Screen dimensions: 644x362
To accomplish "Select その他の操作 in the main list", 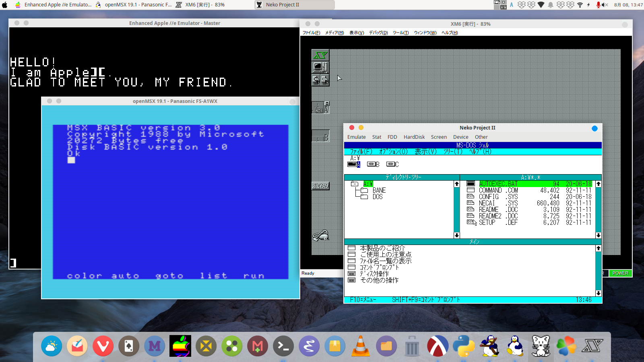I will click(x=379, y=280).
